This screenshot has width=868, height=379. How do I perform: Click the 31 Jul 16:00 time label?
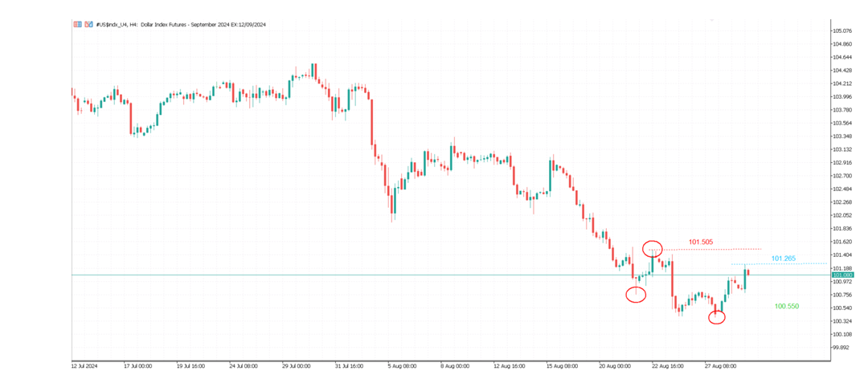coord(351,364)
